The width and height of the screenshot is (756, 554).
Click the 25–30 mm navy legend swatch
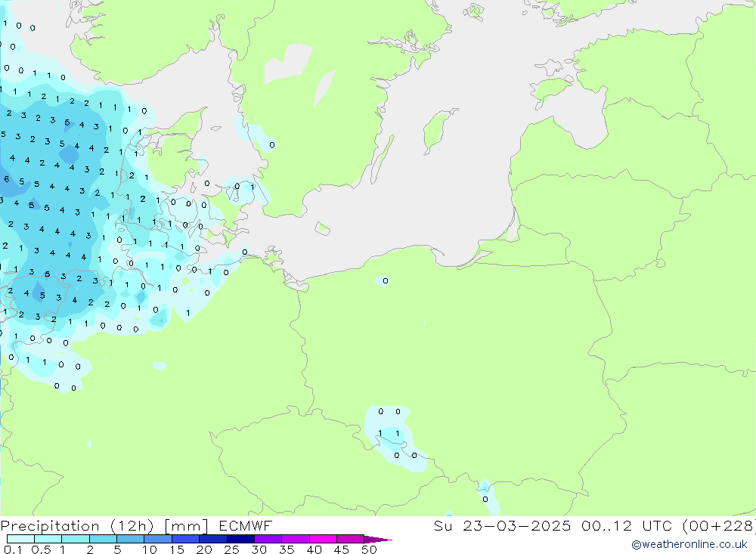pos(240,539)
